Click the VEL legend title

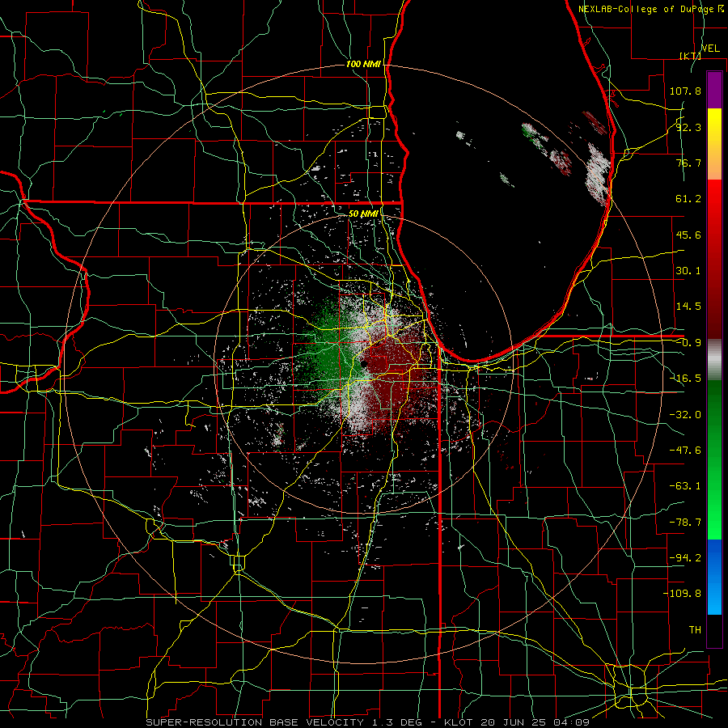pyautogui.click(x=710, y=49)
